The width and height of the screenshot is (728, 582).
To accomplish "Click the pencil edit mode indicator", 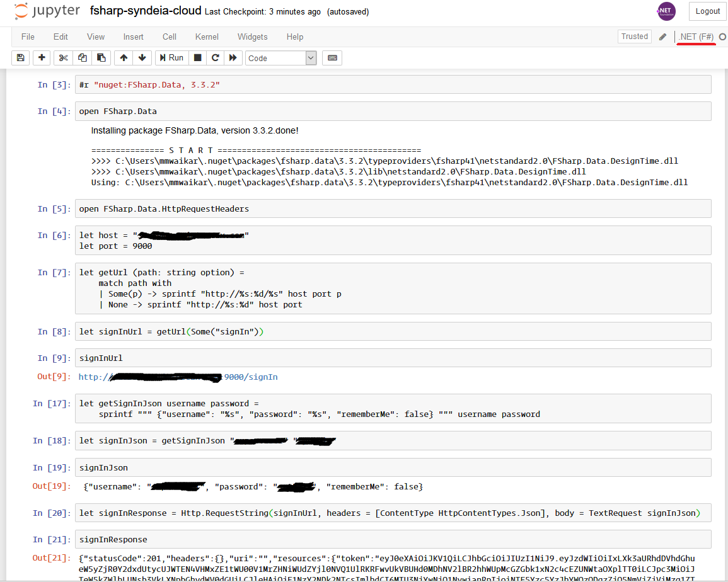I will coord(662,37).
